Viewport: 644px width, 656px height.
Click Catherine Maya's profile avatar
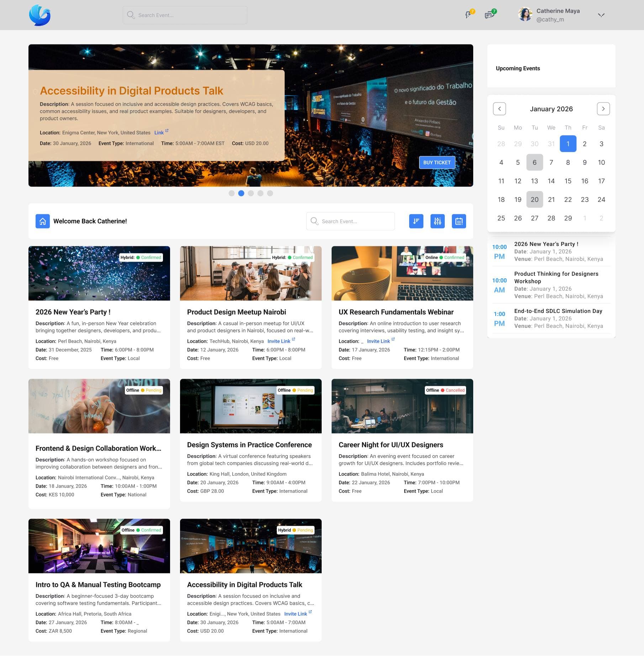tap(525, 15)
